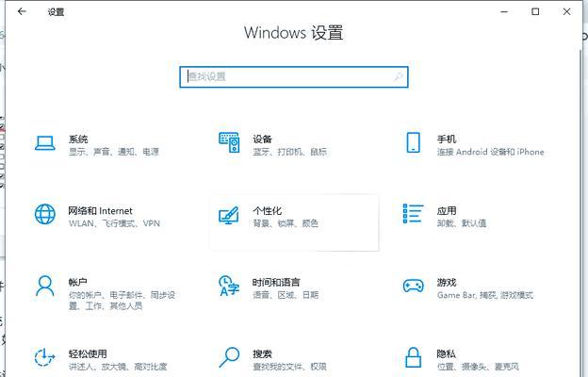Click the 'WLAN、飞行模式、VPN' description
This screenshot has width=588, height=377.
click(x=114, y=223)
